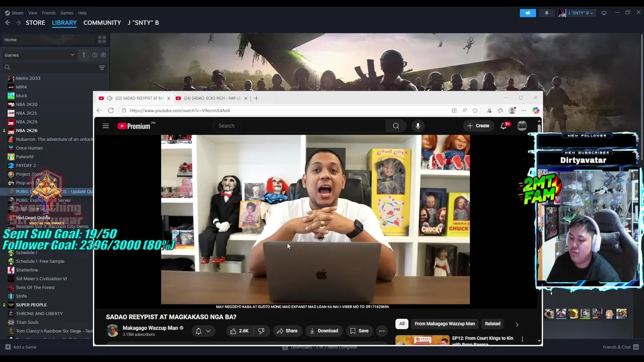Image resolution: width=644 pixels, height=362 pixels.
Task: Open Friends menu in Steam
Action: pos(49,13)
